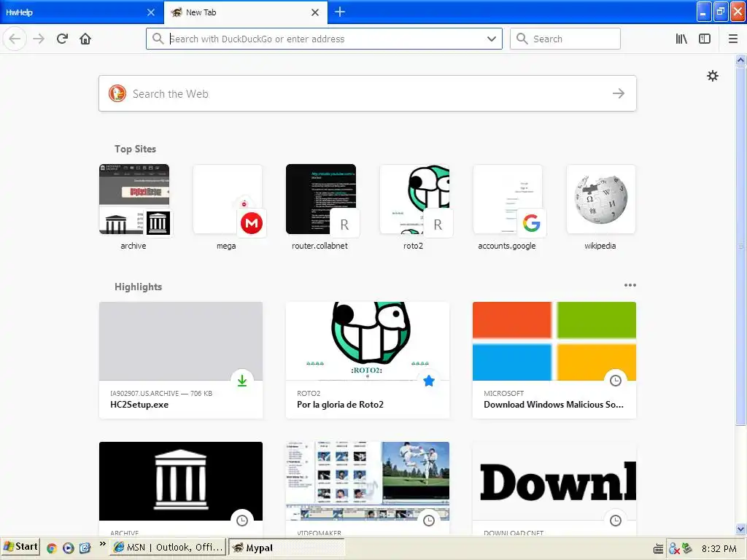747x560 pixels.
Task: Expand the address bar history dropdown
Action: [x=492, y=39]
